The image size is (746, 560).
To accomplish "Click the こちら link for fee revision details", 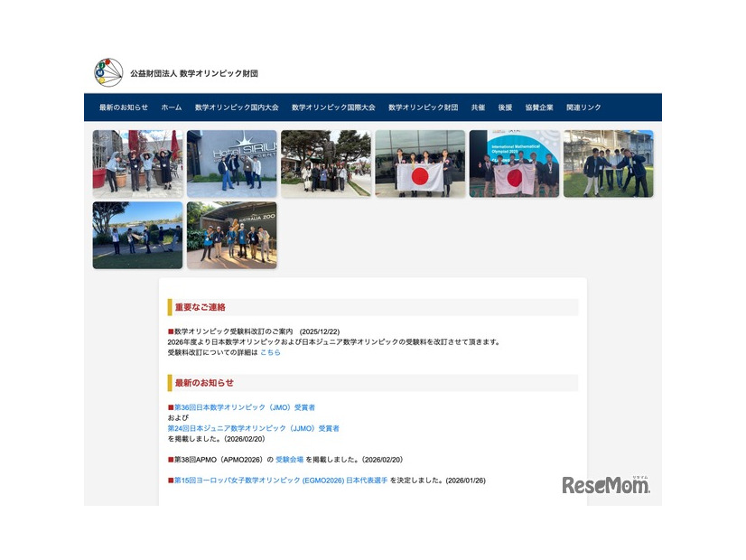I will tap(270, 352).
